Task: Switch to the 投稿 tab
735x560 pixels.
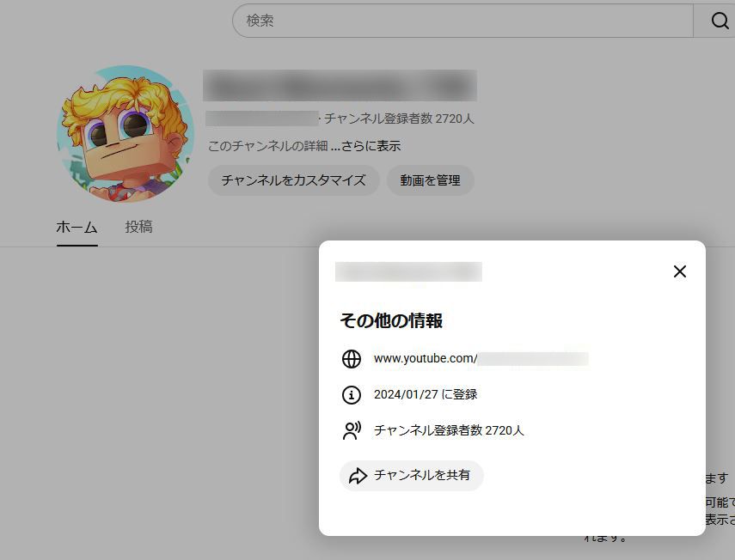Action: (x=138, y=228)
